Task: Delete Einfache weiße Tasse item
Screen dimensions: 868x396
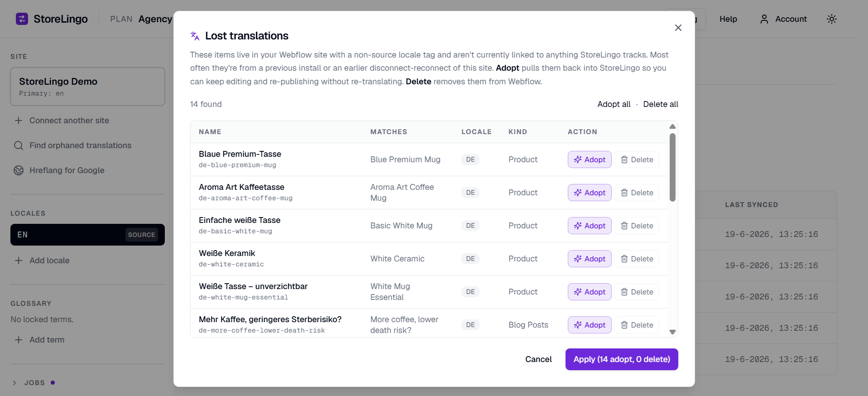Action: [x=637, y=226]
